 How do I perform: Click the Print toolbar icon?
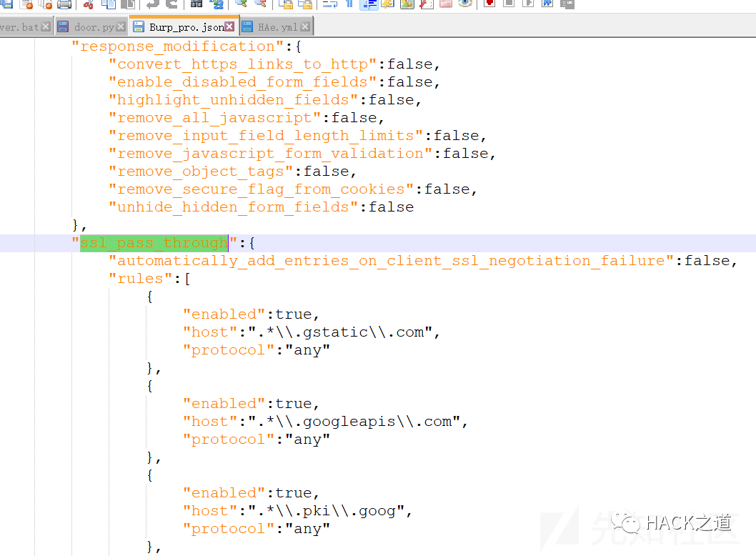coord(64,4)
